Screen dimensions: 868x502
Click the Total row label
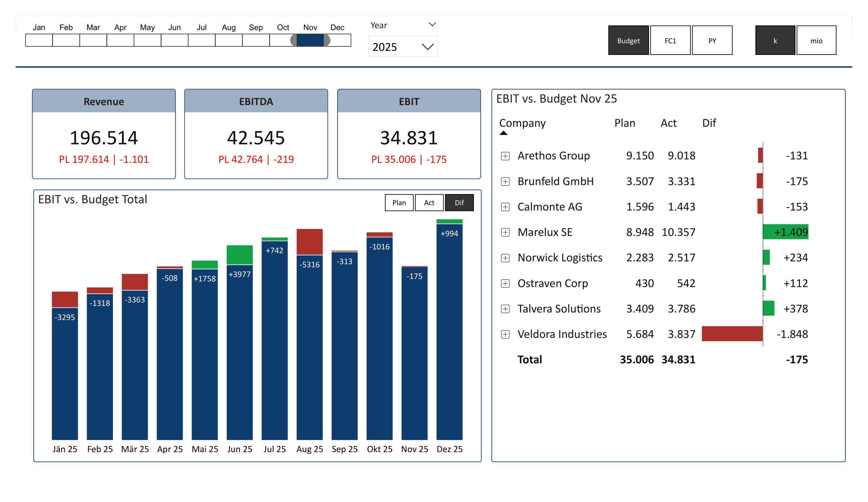[x=530, y=359]
